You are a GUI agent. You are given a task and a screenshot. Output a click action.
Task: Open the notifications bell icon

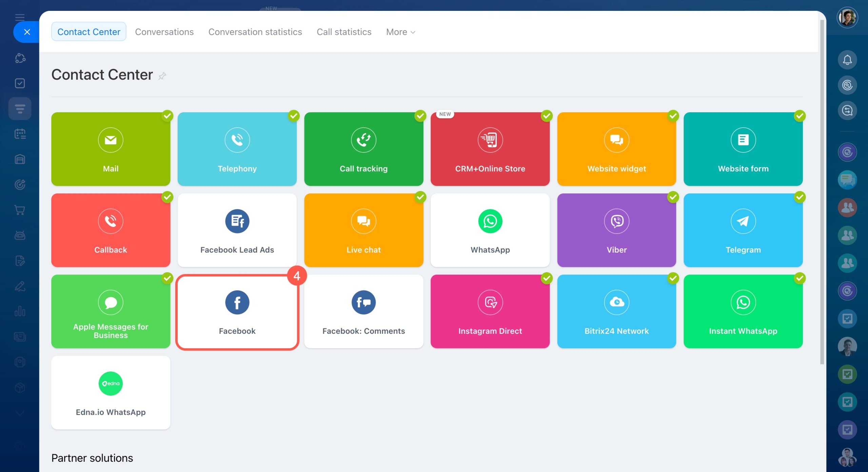[847, 60]
